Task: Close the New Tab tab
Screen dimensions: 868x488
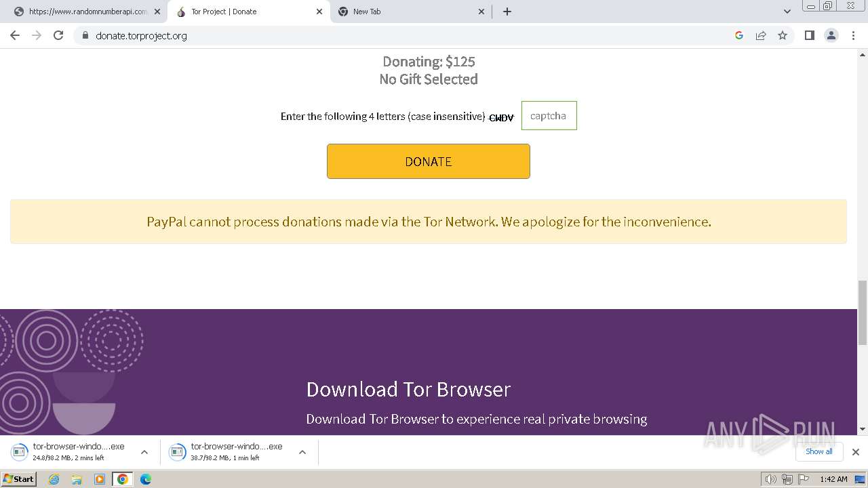Action: (481, 12)
